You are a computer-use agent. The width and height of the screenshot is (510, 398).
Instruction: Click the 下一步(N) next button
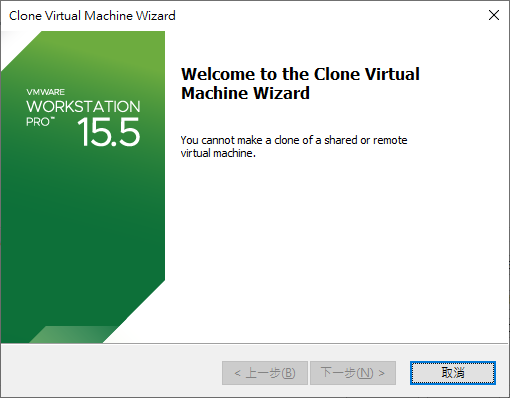(353, 373)
